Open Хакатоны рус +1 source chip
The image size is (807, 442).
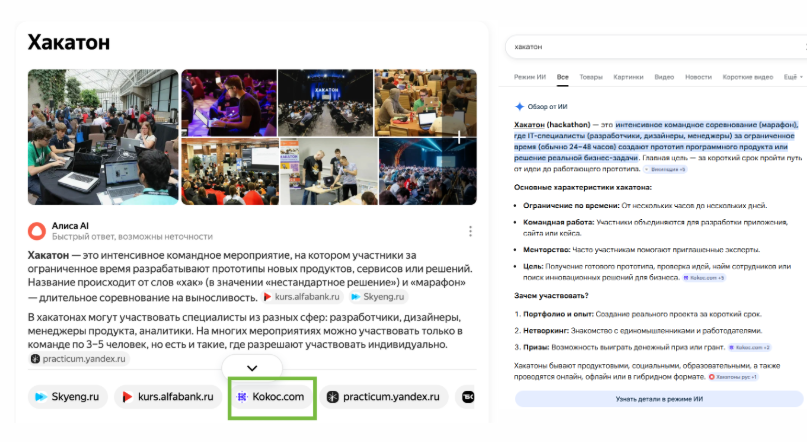(x=733, y=377)
